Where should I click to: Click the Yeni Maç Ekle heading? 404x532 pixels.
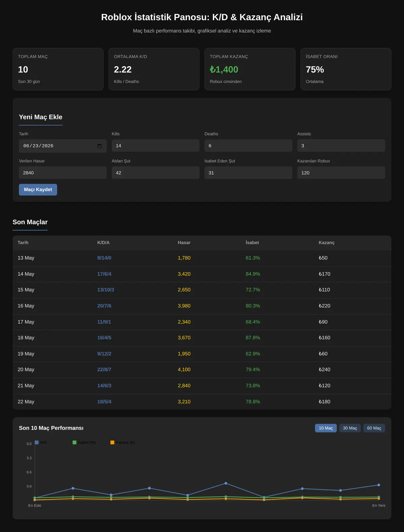[x=41, y=117]
